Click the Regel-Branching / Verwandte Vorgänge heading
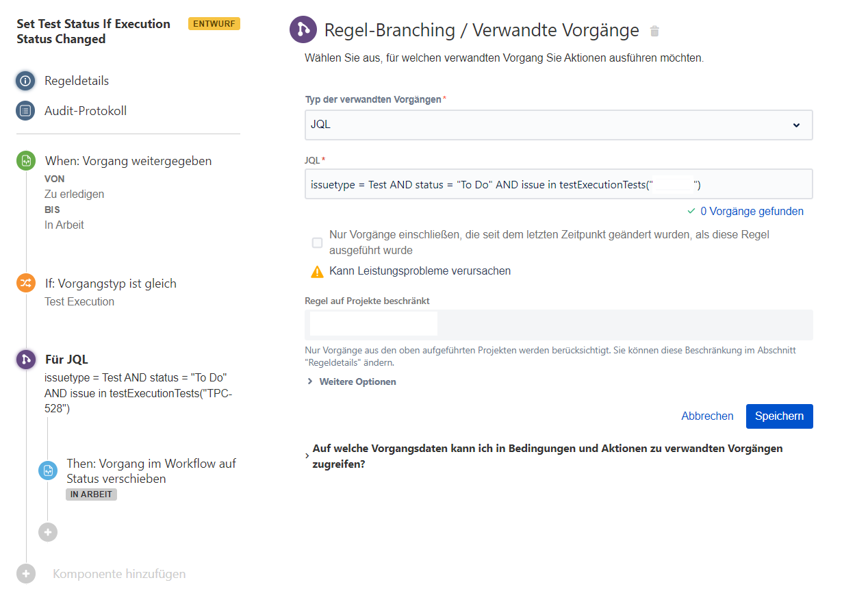This screenshot has height=602, width=868. coord(482,31)
